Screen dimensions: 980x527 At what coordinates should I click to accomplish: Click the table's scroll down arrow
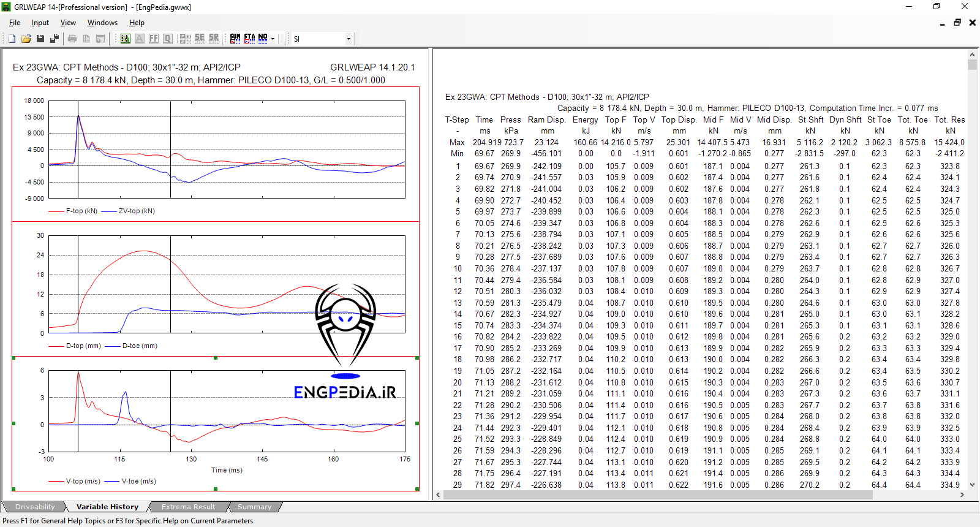[x=972, y=484]
